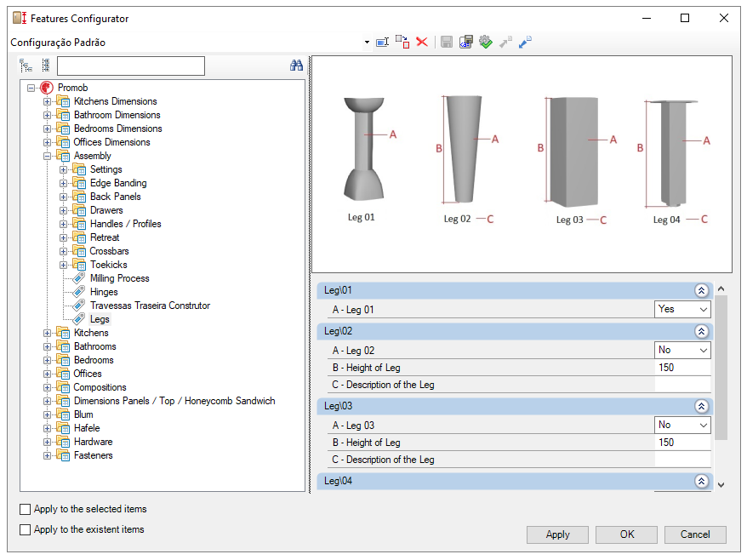Expand the Kitchens Dimensions node
The image size is (747, 560).
[47, 101]
